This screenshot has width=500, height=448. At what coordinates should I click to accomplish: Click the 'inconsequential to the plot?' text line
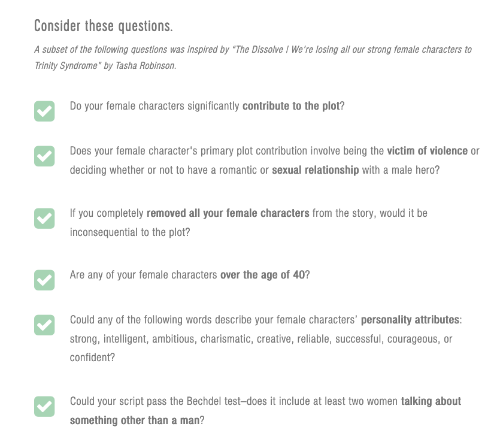130,232
